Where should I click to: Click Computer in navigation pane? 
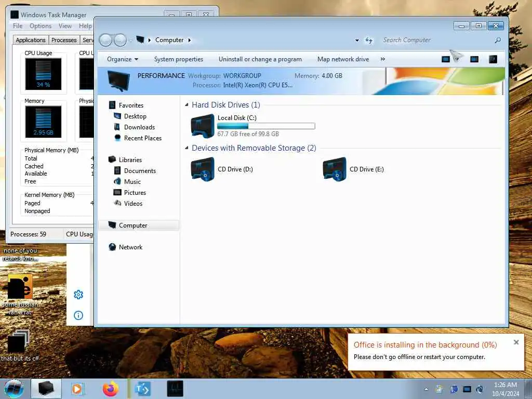[x=133, y=225]
